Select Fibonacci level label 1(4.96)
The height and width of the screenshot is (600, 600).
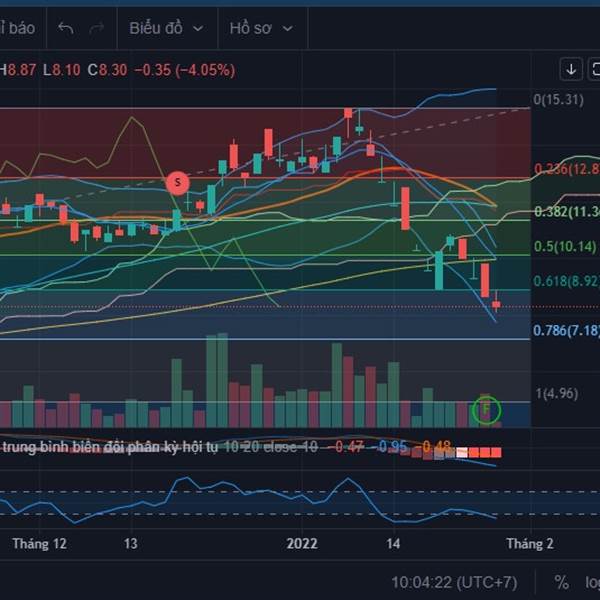pos(557,393)
